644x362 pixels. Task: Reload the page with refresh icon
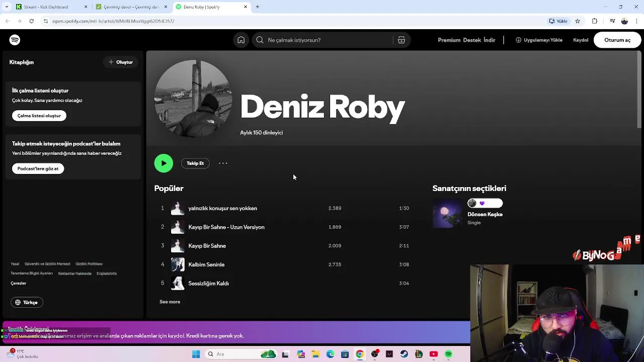[31, 21]
